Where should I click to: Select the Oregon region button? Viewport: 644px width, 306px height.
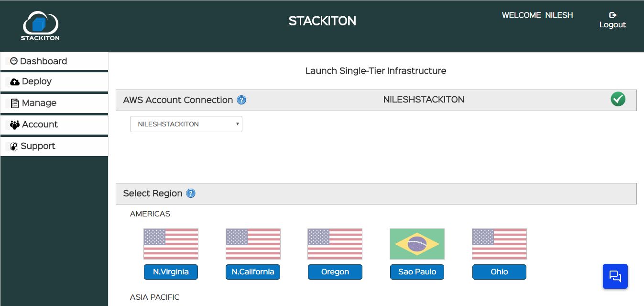pos(335,272)
